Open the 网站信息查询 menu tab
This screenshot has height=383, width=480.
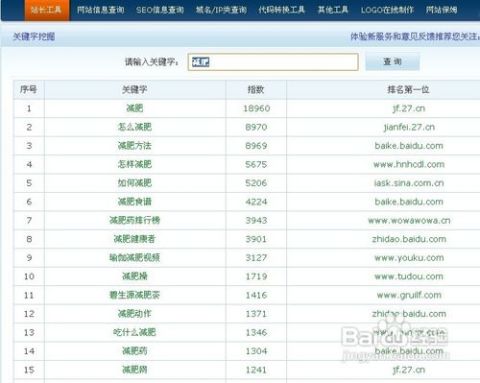pyautogui.click(x=100, y=10)
